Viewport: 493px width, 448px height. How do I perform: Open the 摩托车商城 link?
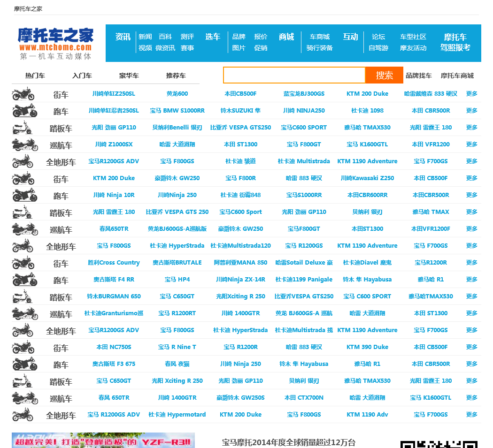[457, 76]
